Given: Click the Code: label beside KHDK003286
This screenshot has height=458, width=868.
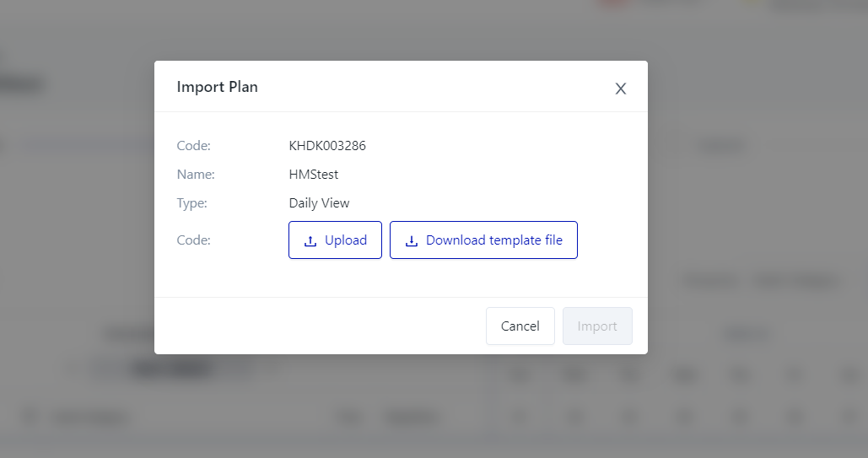Looking at the screenshot, I should [193, 146].
